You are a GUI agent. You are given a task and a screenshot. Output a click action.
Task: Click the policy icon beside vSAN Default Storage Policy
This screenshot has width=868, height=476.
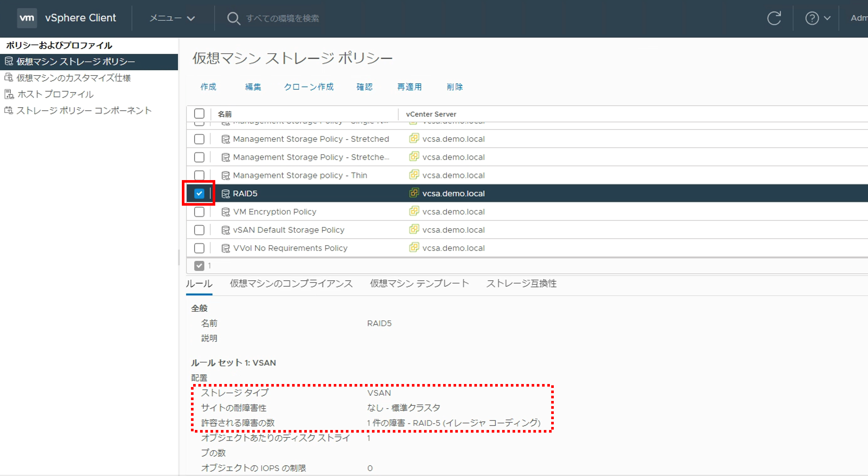226,230
